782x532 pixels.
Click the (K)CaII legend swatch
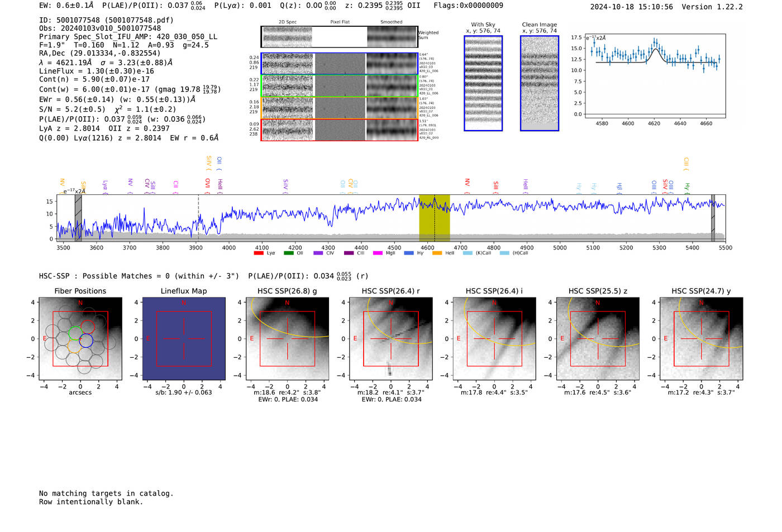468,253
